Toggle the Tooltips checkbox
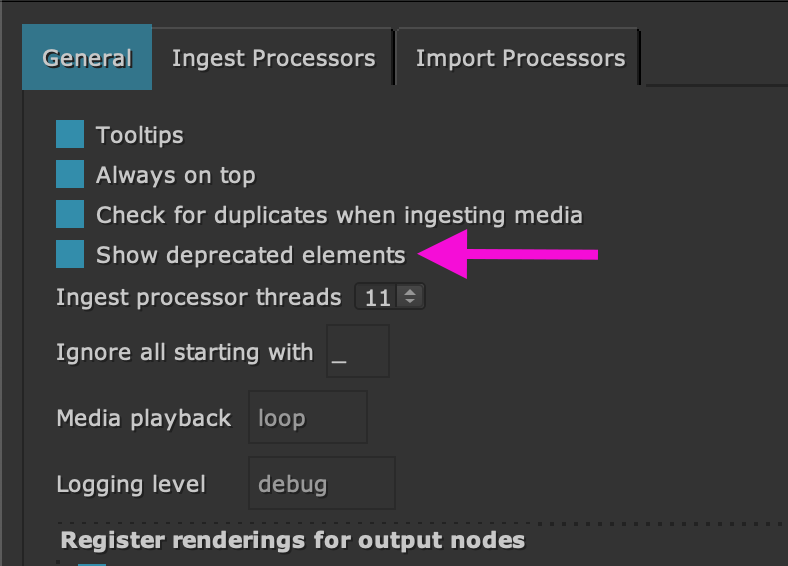This screenshot has width=788, height=566. coord(70,135)
